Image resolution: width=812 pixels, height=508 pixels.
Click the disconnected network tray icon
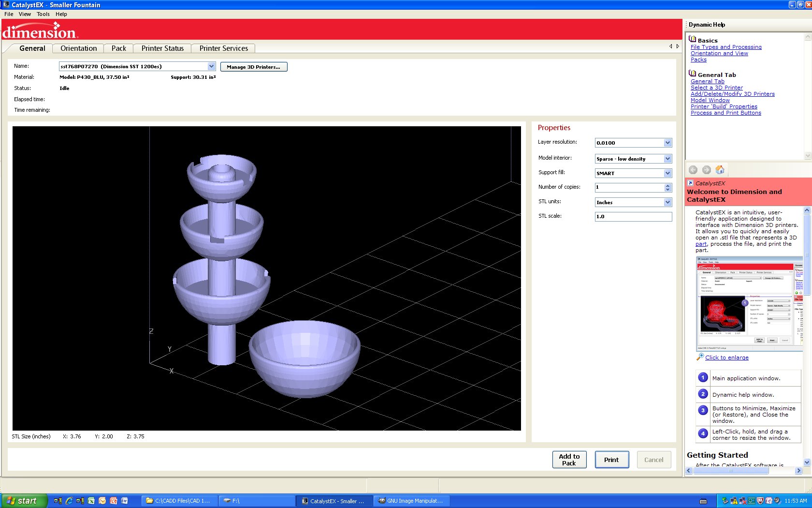742,501
